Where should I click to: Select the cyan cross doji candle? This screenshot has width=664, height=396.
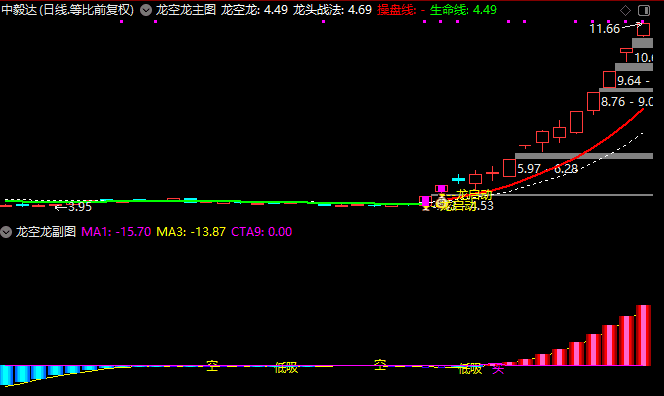coord(458,179)
